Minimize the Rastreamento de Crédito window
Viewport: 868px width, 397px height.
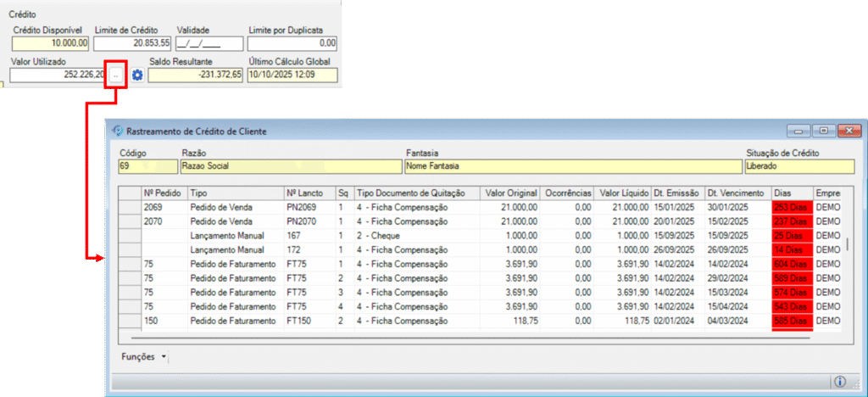(798, 131)
